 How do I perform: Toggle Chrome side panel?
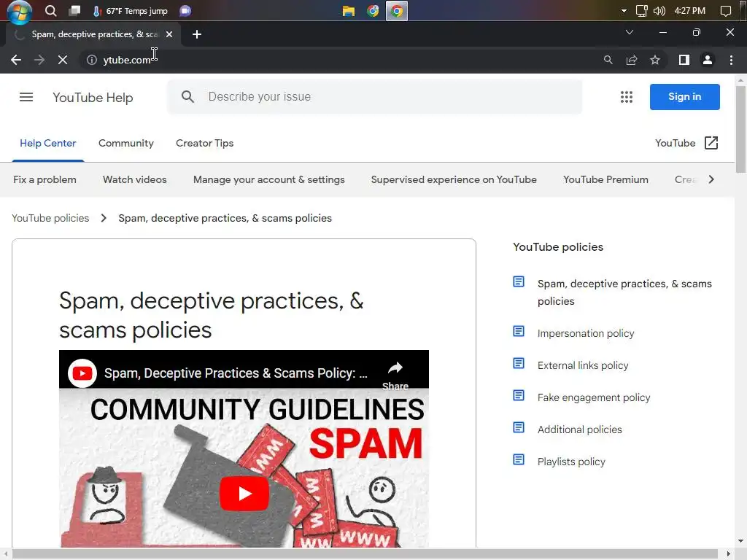click(684, 60)
